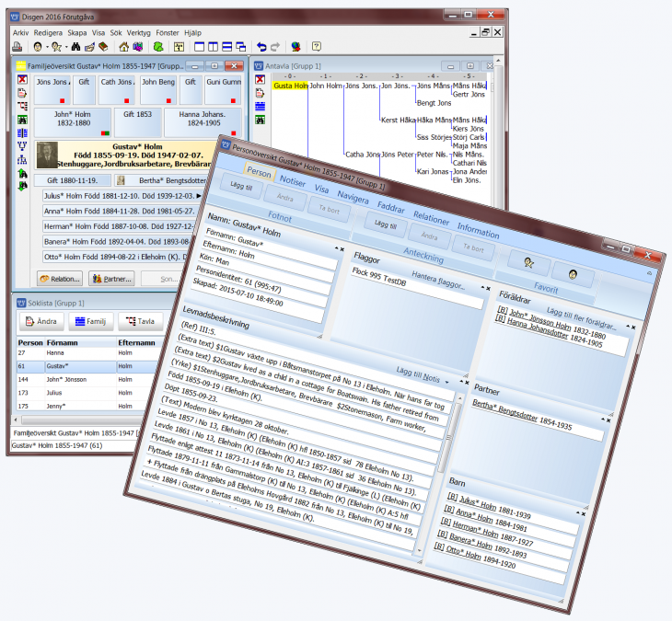Click Gustav Holm portrait photo thumbnail
This screenshot has height=621, width=672.
coord(47,155)
